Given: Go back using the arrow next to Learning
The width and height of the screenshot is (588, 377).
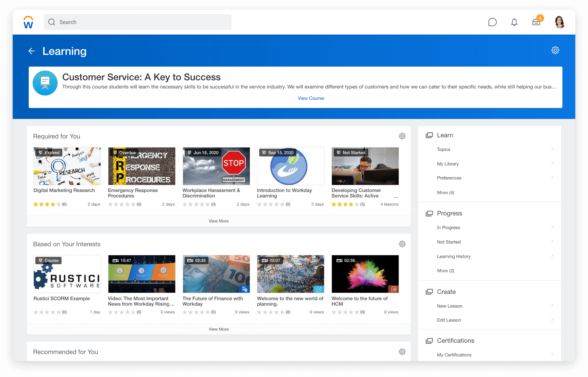Looking at the screenshot, I should pos(32,51).
